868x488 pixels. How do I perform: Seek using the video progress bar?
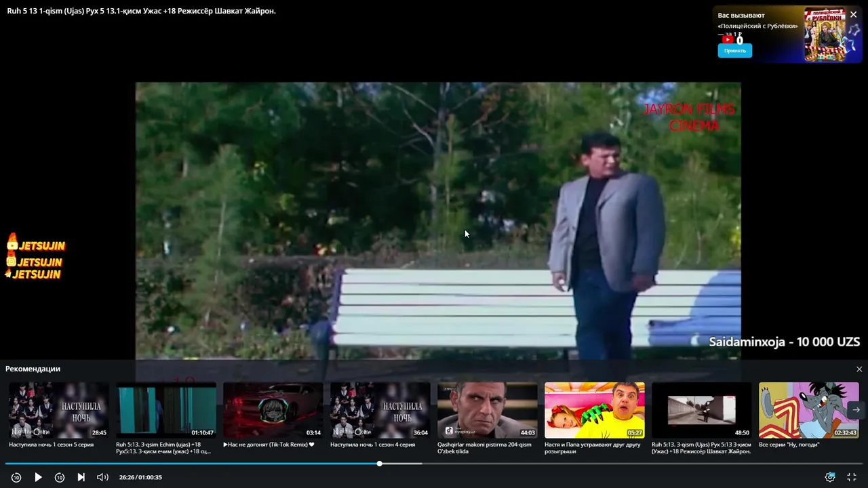434,464
